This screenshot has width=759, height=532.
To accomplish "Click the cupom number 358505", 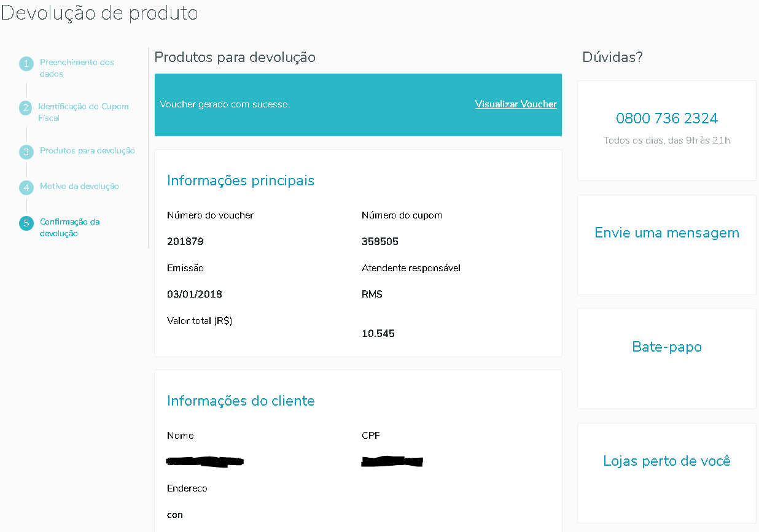I will coord(379,242).
